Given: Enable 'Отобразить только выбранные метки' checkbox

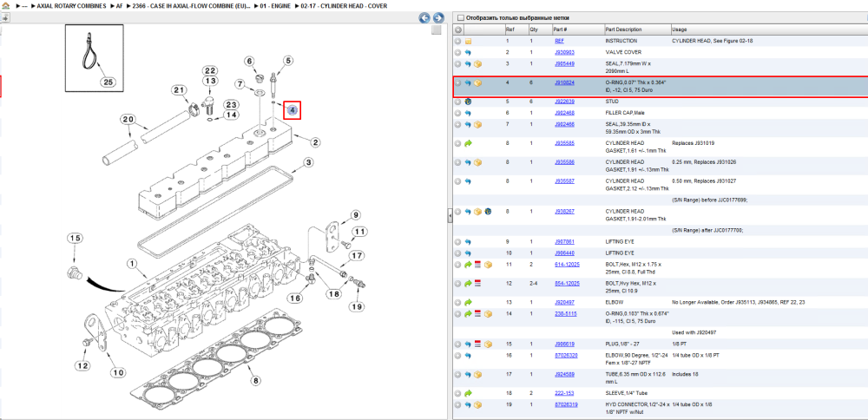Looking at the screenshot, I should tap(461, 17).
